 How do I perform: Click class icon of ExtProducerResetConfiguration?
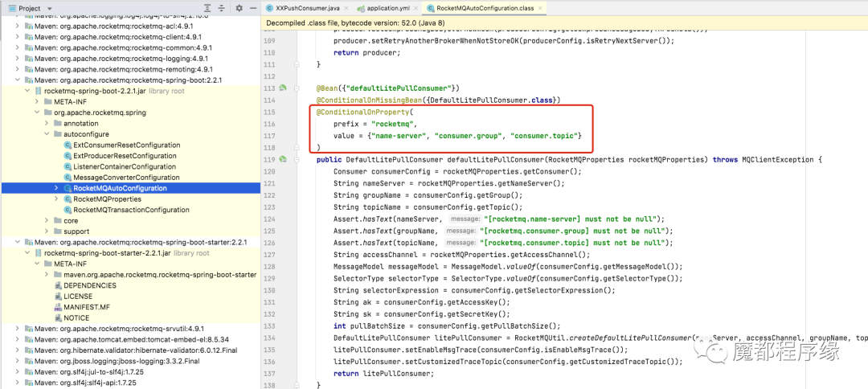tap(68, 155)
